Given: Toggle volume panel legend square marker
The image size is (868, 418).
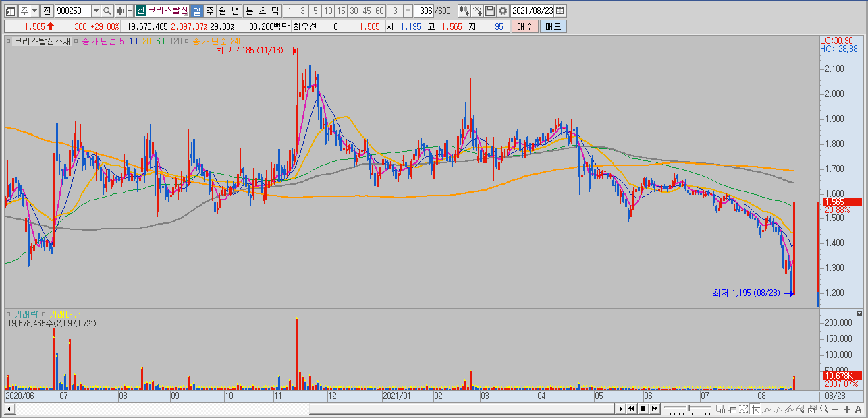Looking at the screenshot, I should 9,314.
